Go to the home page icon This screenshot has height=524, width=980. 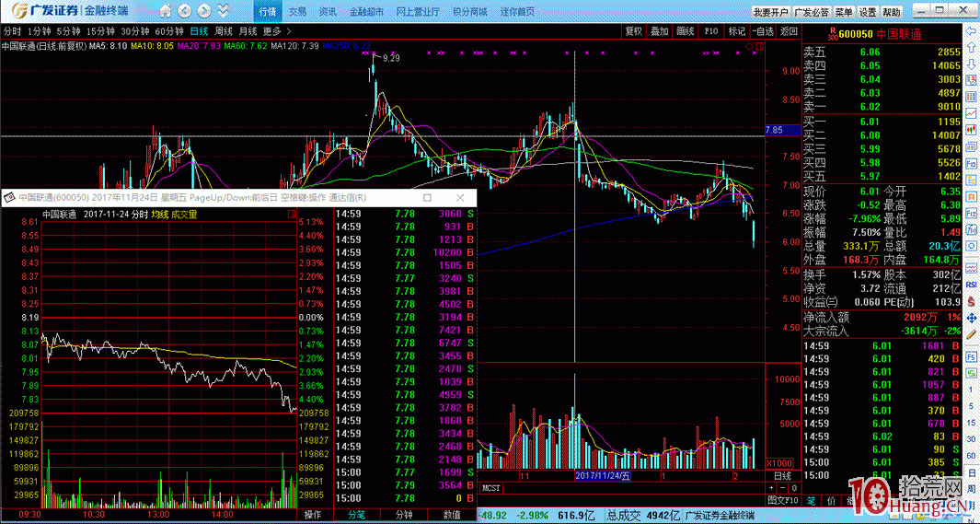click(166, 11)
